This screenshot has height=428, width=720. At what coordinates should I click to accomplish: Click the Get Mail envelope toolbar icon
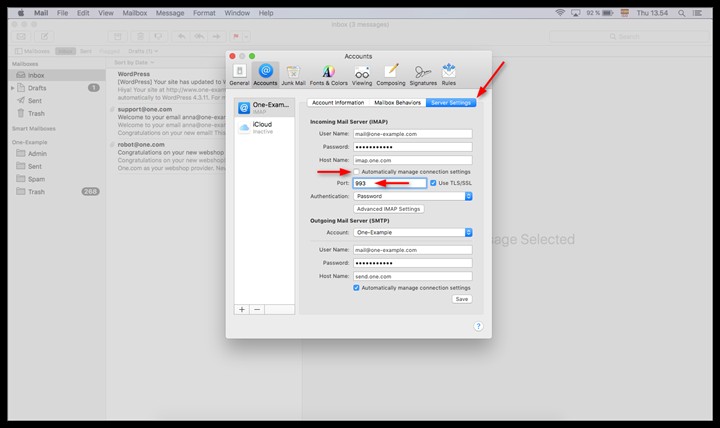coord(21,36)
